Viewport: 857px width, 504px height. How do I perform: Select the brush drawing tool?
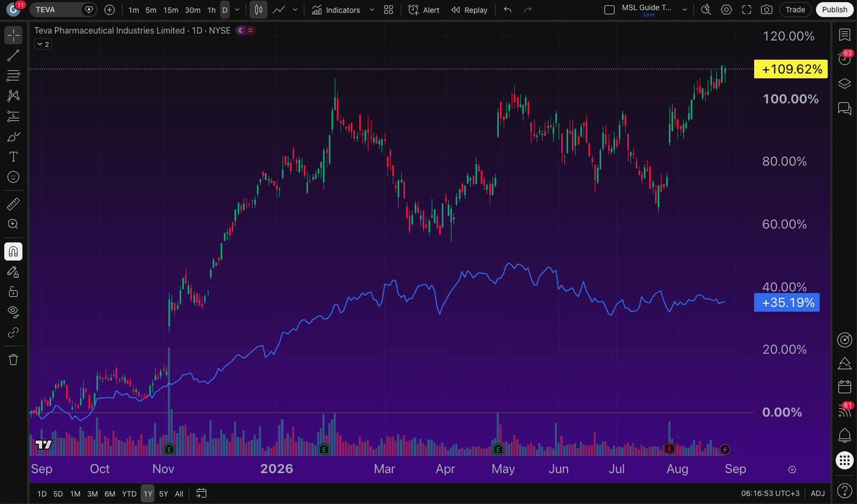pyautogui.click(x=13, y=137)
